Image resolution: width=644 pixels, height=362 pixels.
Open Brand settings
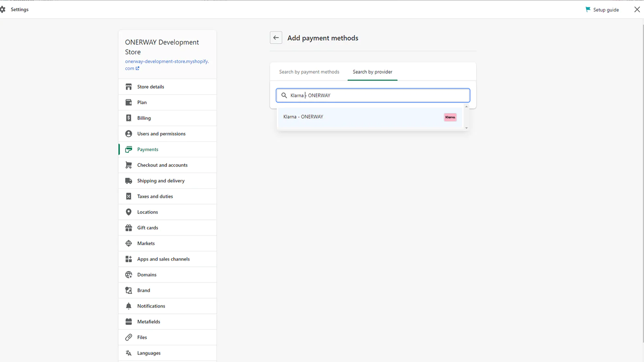pos(167,291)
